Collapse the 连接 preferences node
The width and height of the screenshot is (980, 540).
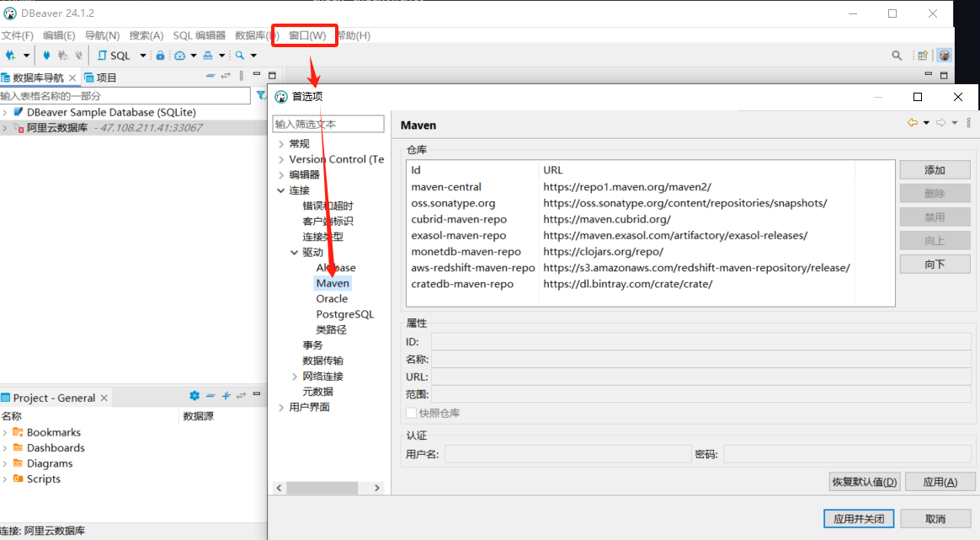click(281, 190)
